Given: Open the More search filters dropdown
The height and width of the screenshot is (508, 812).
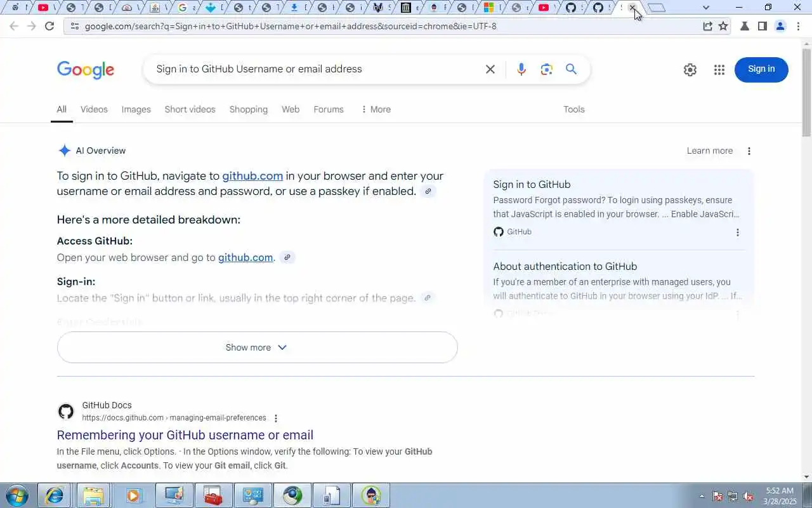Looking at the screenshot, I should [376, 109].
